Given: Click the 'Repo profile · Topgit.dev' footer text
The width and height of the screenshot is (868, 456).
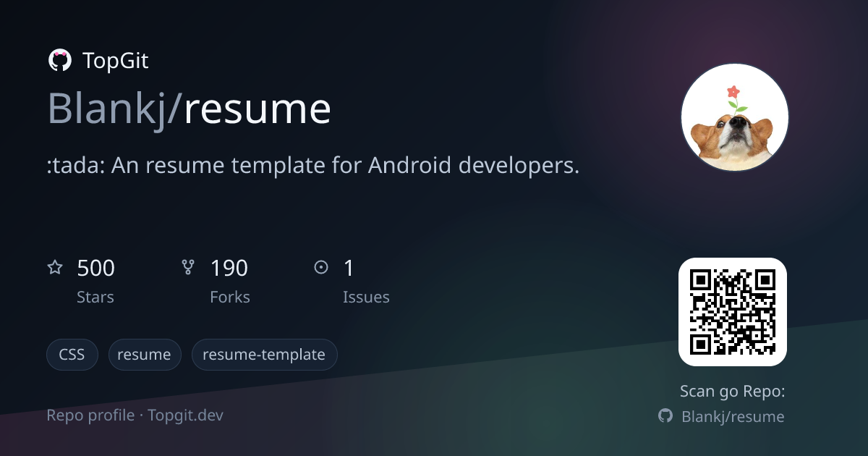Looking at the screenshot, I should tap(135, 415).
